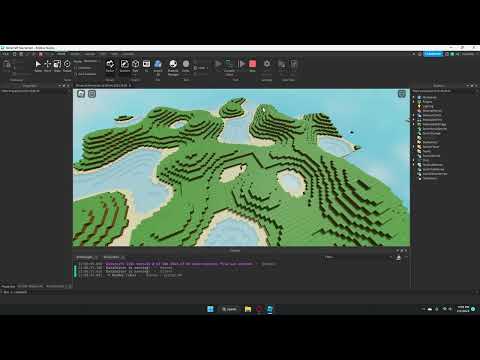Click the taskbar Search box

229,309
